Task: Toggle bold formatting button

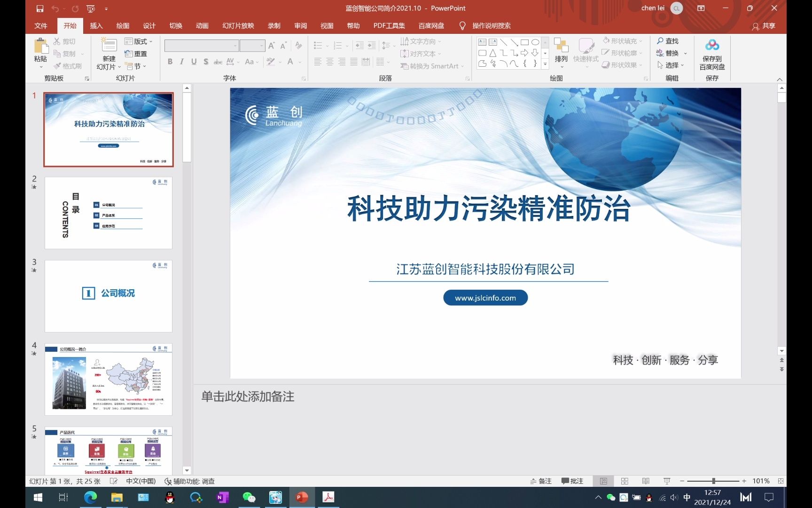Action: point(170,62)
